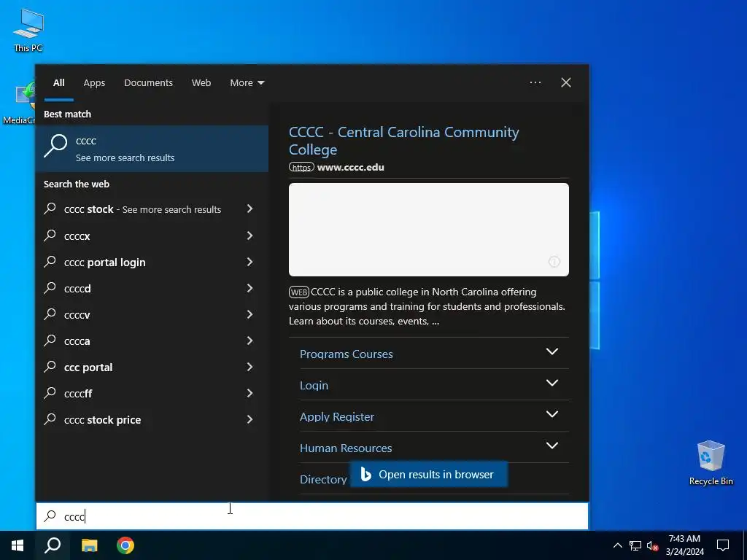Click the Bing logo icon

[365, 474]
